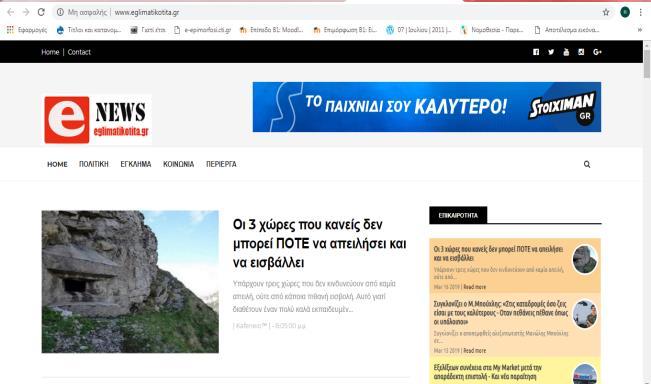Open sidebar story 'Οι 3 χώρες που κανείς'

coord(498,253)
